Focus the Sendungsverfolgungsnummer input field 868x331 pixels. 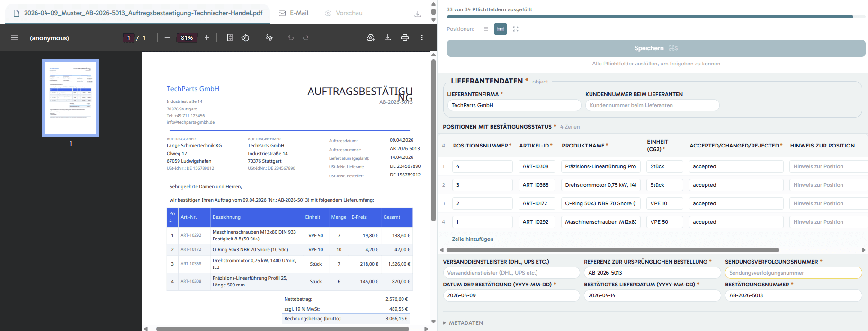coord(793,273)
